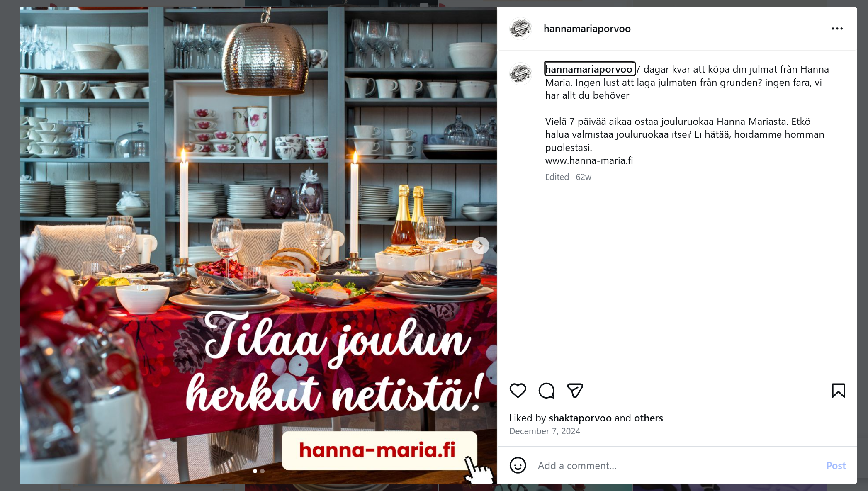This screenshot has height=491, width=868.
Task: Click the header profile avatar
Action: [520, 29]
